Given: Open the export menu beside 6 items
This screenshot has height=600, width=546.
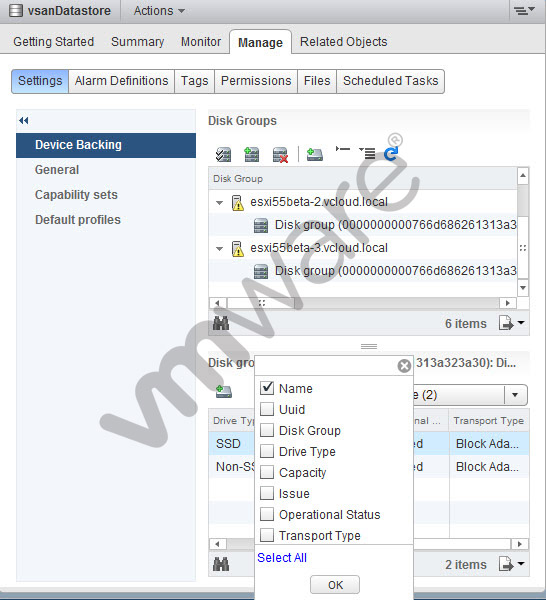Looking at the screenshot, I should point(511,323).
